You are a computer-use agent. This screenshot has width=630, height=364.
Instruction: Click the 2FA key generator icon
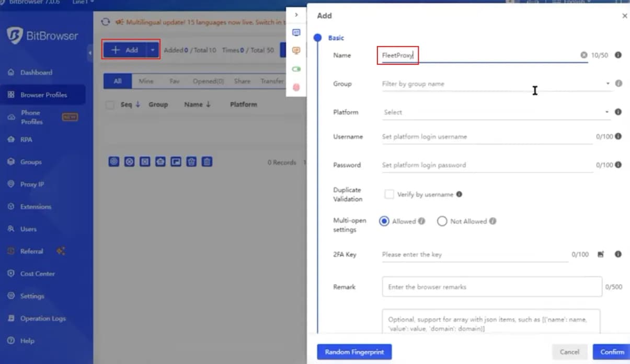601,254
